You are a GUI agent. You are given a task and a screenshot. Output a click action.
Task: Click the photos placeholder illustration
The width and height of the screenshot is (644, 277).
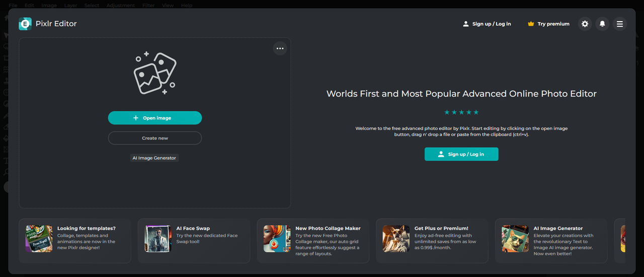click(155, 74)
